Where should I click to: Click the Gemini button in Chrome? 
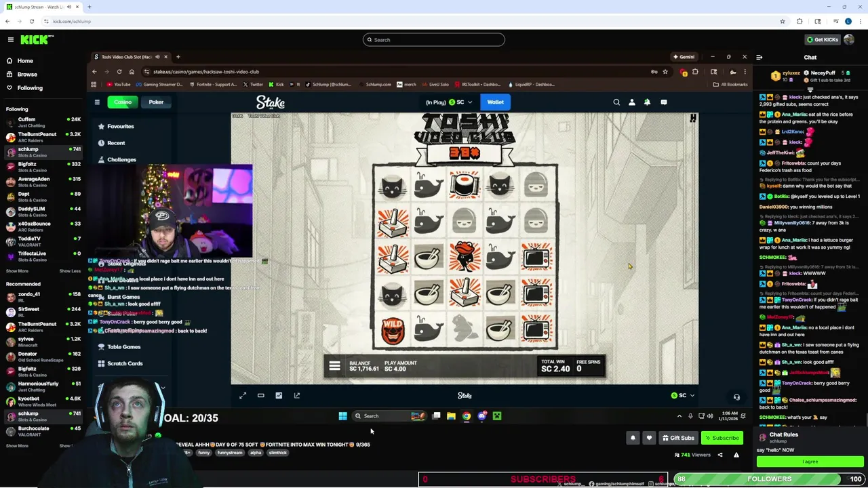(x=684, y=57)
